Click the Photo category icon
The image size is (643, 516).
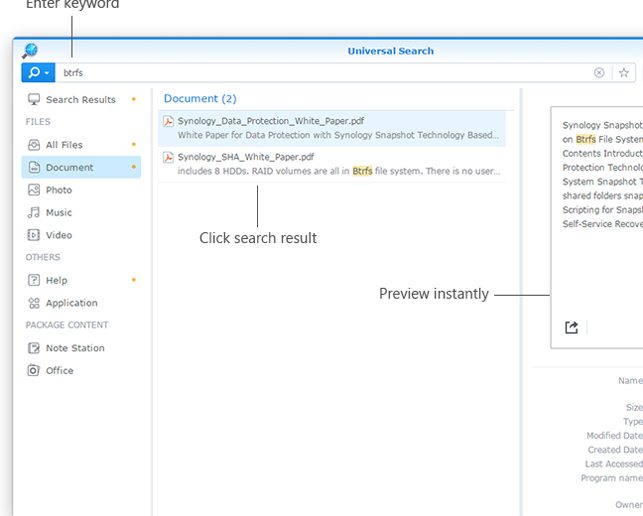coord(34,190)
